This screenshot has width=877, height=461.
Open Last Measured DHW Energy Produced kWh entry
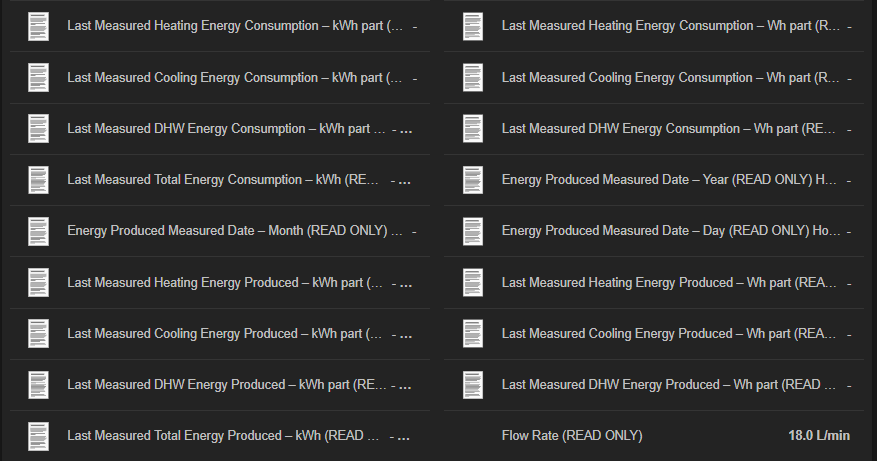227,385
